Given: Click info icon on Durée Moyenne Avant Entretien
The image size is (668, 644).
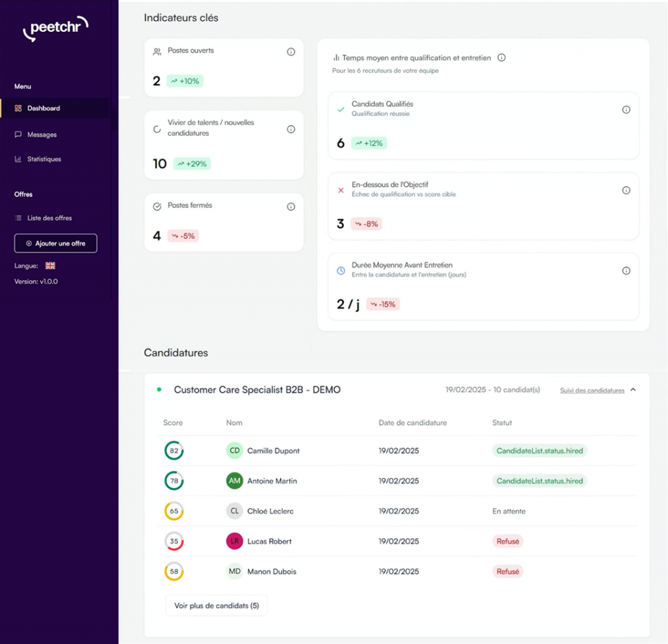Looking at the screenshot, I should 626,271.
